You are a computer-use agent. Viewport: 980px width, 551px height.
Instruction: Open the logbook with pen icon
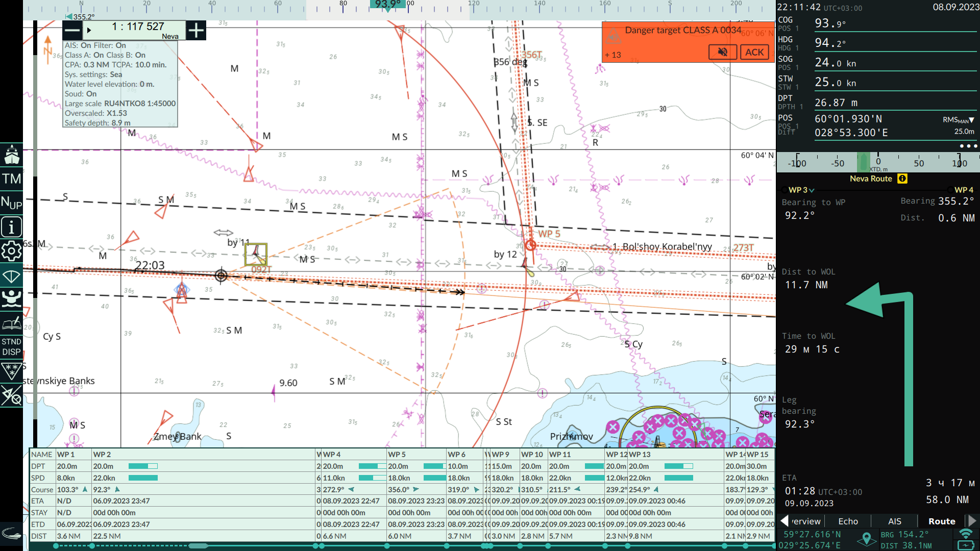11,323
